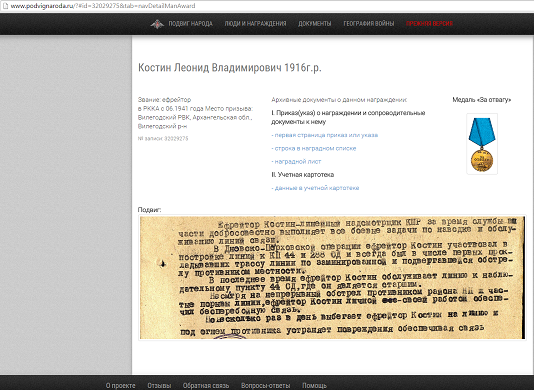Image resolution: width=534 pixels, height=390 pixels.
Task: Open link первая страница приказа или указа
Action: [x=325, y=135]
